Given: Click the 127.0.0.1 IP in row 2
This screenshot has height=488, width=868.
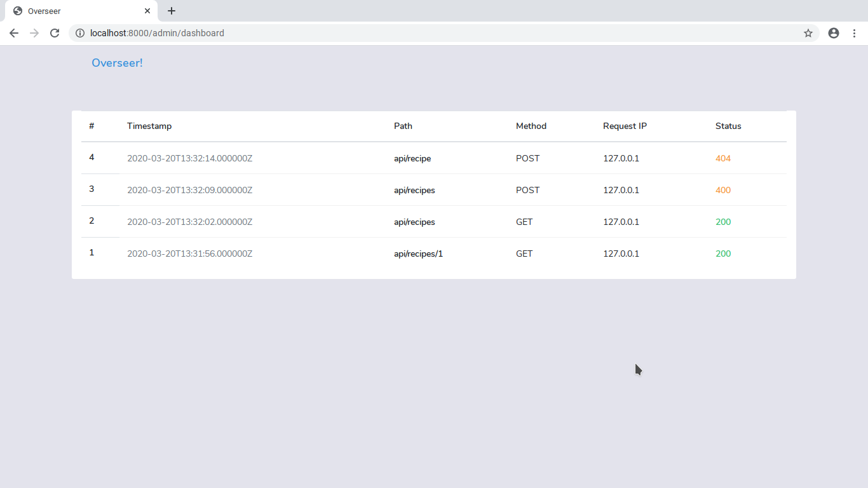Looking at the screenshot, I should pyautogui.click(x=621, y=222).
